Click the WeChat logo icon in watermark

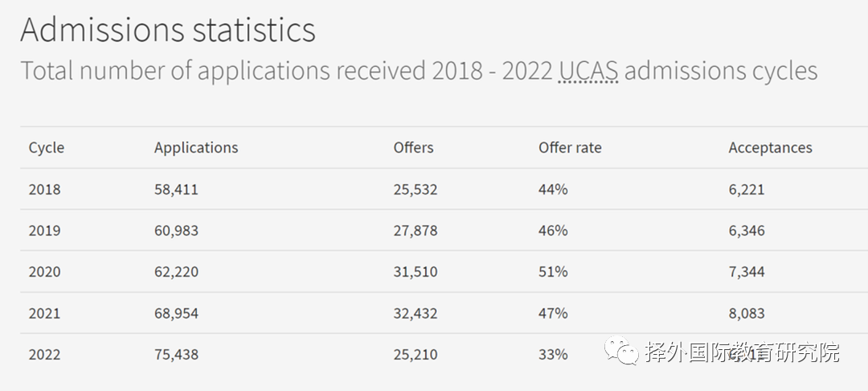pos(621,351)
